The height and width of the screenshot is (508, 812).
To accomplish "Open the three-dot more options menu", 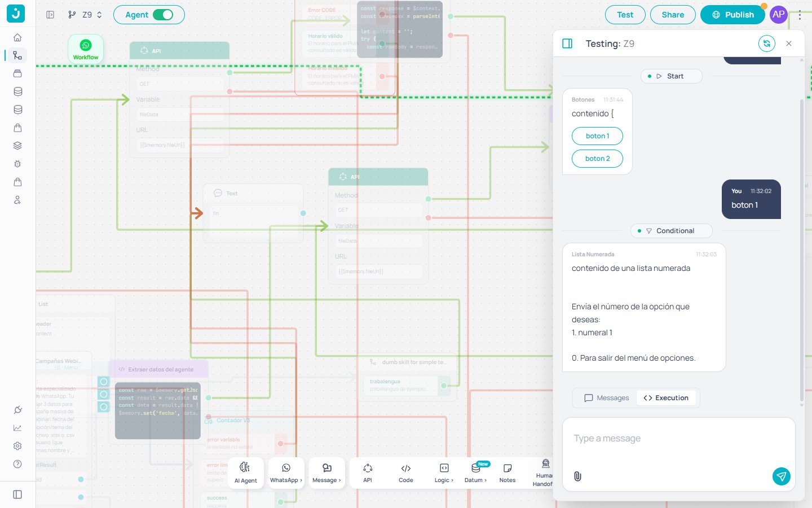I will (800, 15).
